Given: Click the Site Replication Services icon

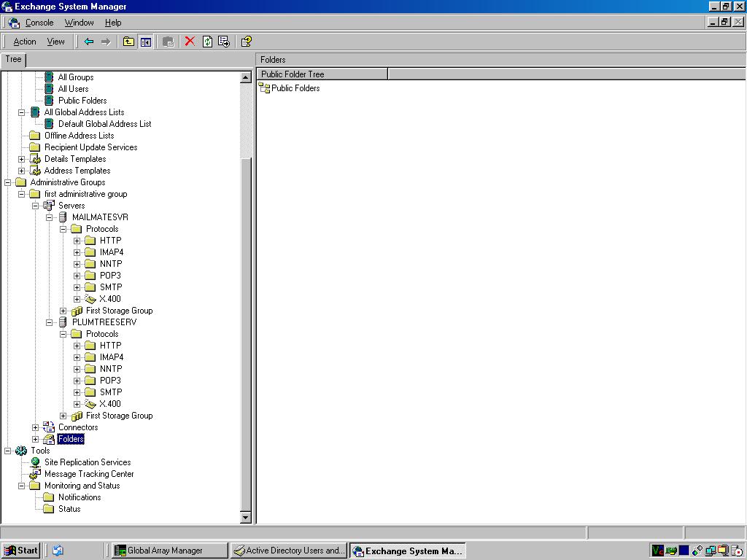Looking at the screenshot, I should click(33, 462).
